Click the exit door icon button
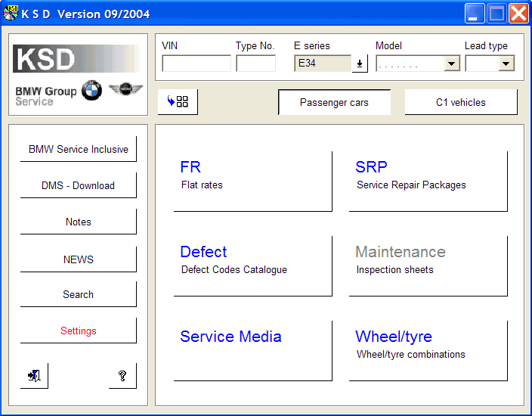This screenshot has width=532, height=416. click(x=34, y=376)
